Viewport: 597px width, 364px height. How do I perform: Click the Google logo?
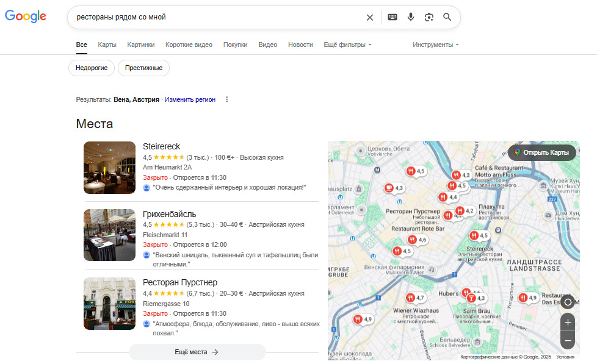point(26,16)
